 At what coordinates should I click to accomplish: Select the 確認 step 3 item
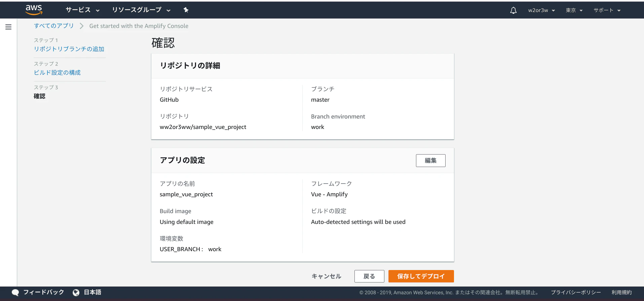click(39, 96)
